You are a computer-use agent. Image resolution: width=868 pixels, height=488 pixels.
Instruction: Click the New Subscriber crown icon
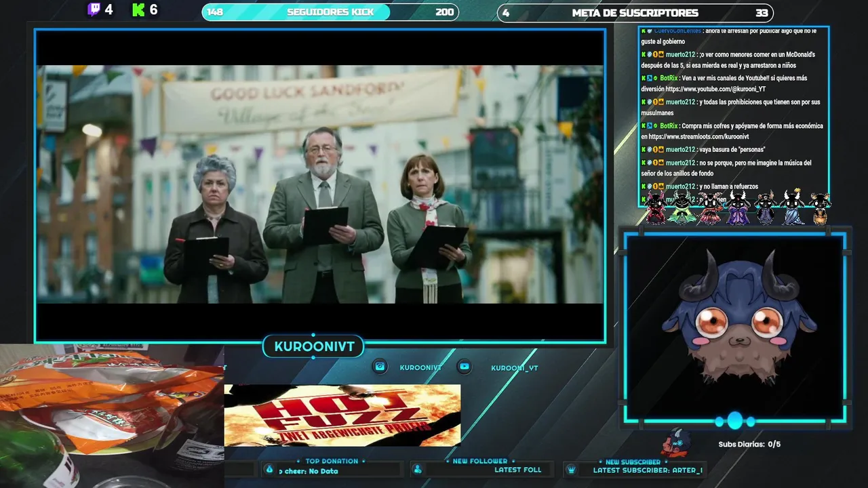coord(571,470)
